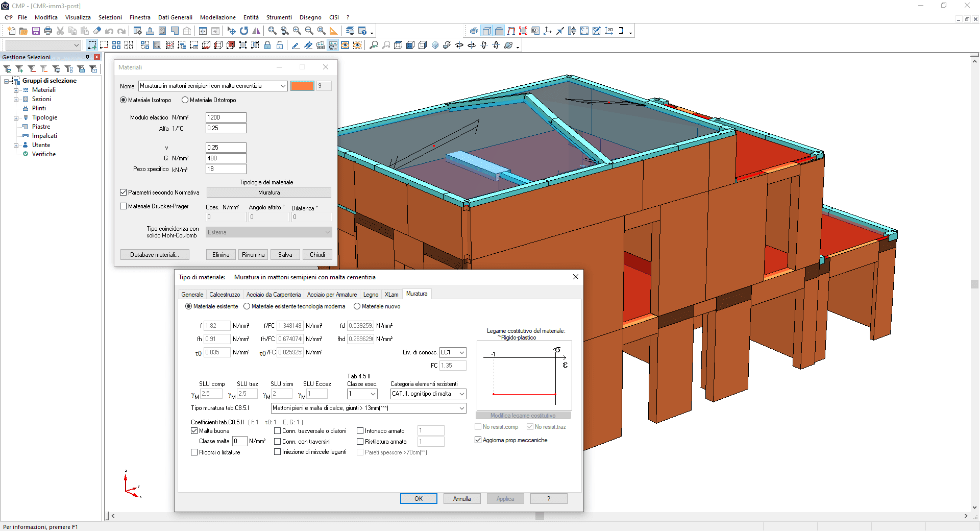Image resolution: width=980 pixels, height=531 pixels.
Task: Switch to Acciaio da Carpenteria tab
Action: click(x=274, y=295)
